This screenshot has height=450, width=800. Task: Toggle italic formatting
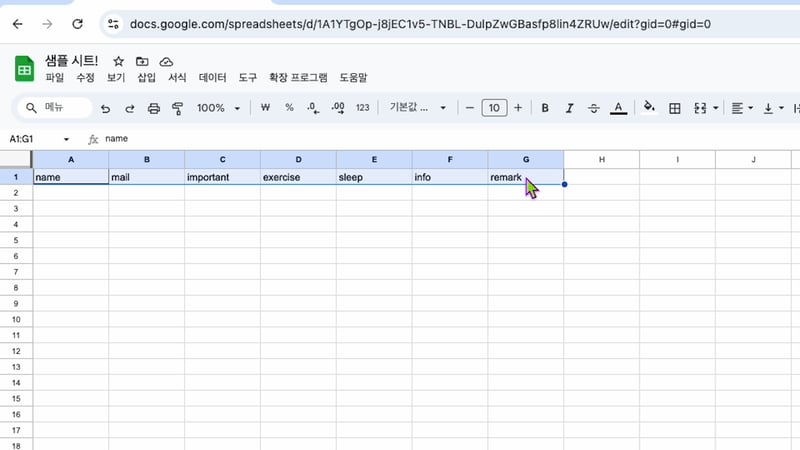coord(569,108)
